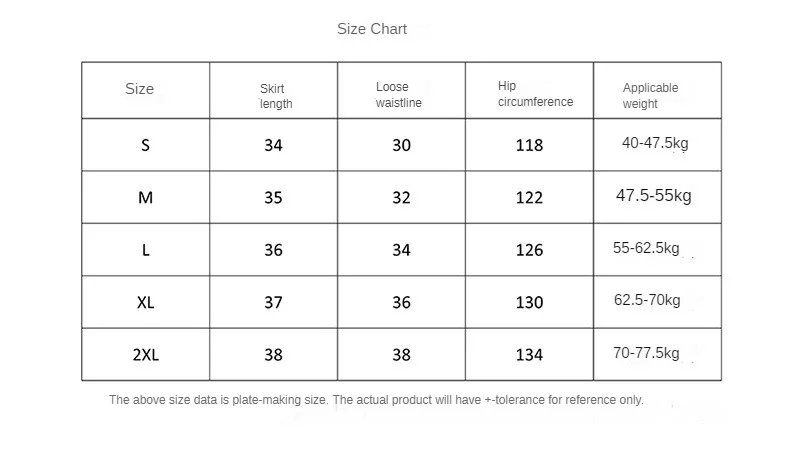Click the 40-47.5kg weight cell
The width and height of the screenshot is (800, 452).
pos(655,143)
